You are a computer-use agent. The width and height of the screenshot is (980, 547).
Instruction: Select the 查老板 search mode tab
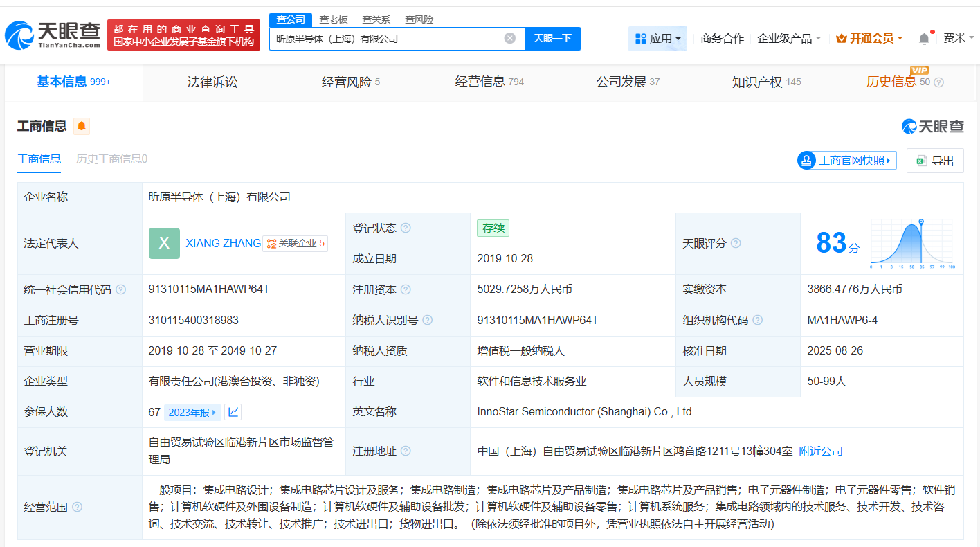pyautogui.click(x=334, y=19)
